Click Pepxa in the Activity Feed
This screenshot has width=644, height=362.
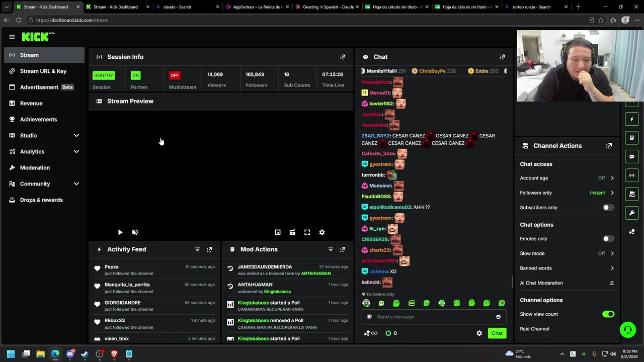click(112, 267)
